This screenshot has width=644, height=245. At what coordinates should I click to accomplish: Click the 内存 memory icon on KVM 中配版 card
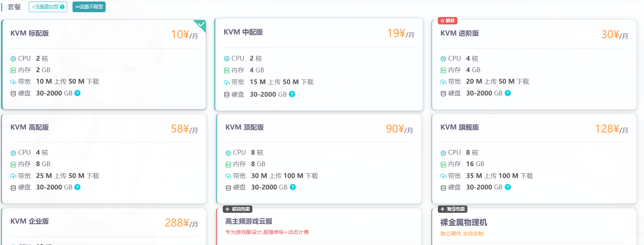226,70
